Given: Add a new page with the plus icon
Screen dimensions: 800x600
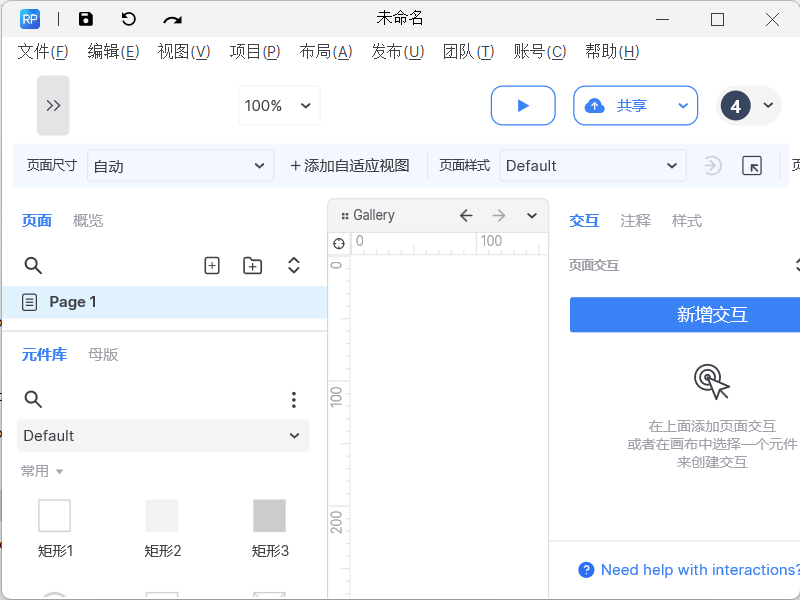Looking at the screenshot, I should click(x=212, y=265).
